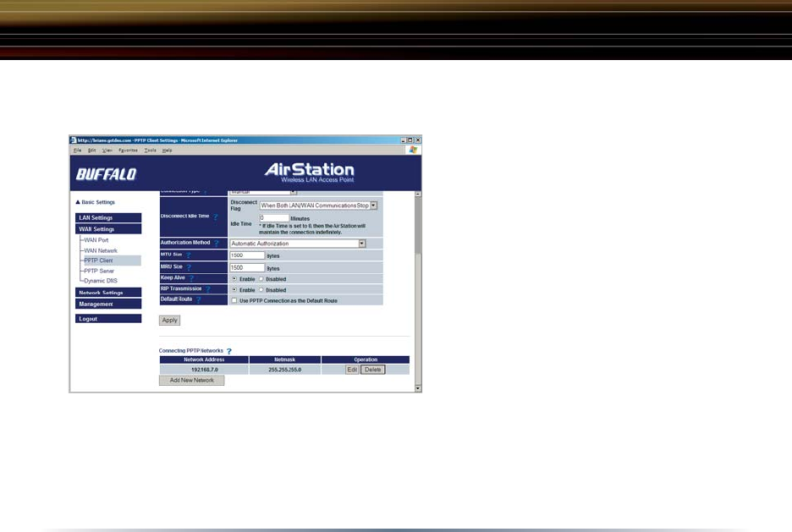Click the 255.255.255.0 netmask cell
Viewport: 792px width, 532px height.
click(285, 370)
